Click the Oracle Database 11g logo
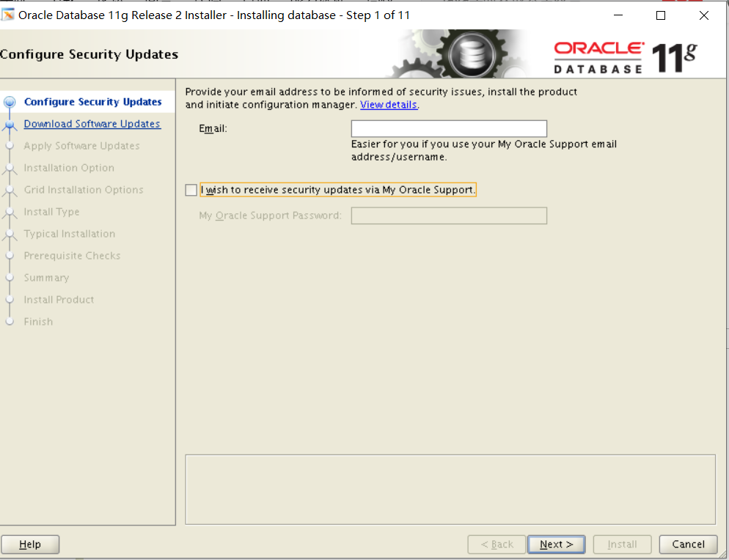Viewport: 729px width, 560px height. click(626, 58)
